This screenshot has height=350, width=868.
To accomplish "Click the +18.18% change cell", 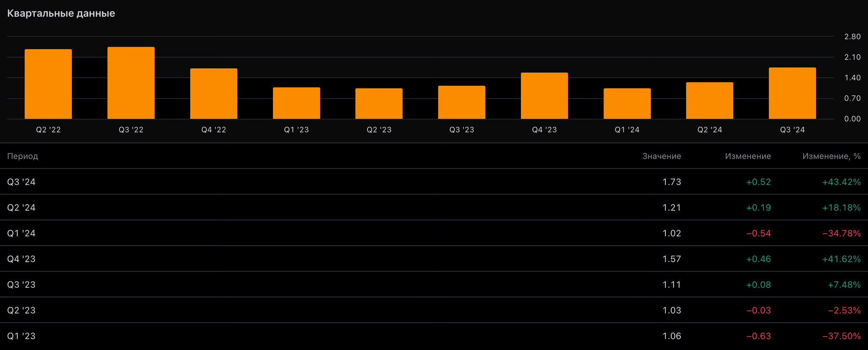I will click(x=841, y=207).
